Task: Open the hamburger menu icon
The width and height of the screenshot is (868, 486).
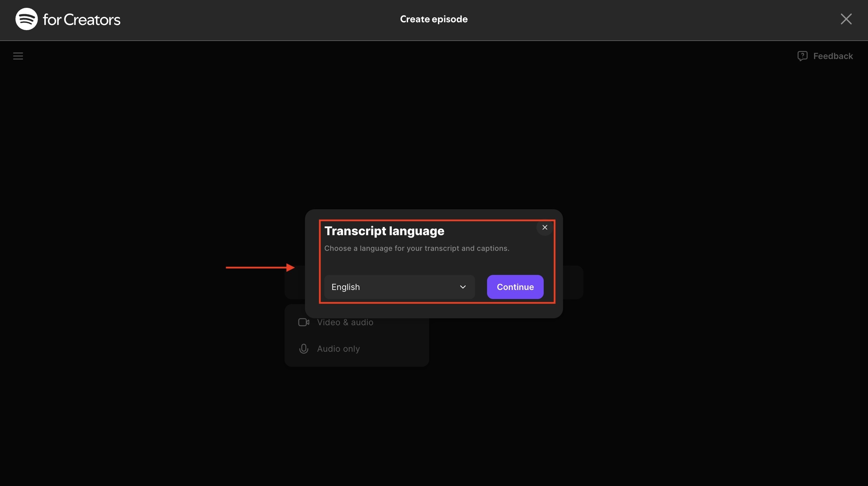Action: coord(18,56)
